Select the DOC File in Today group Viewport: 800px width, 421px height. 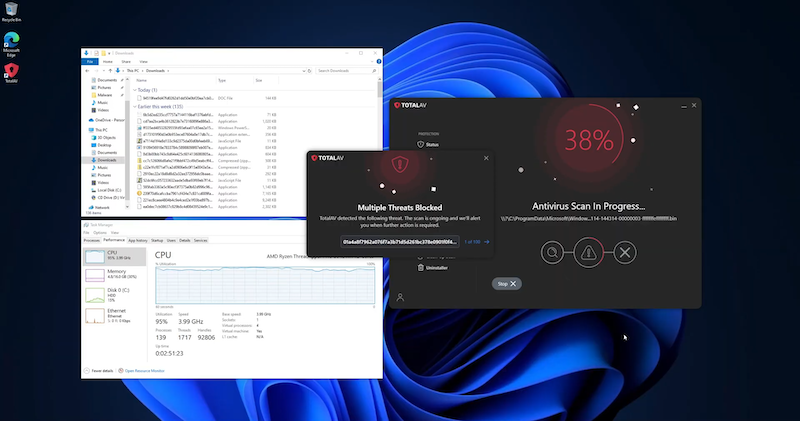pyautogui.click(x=207, y=98)
